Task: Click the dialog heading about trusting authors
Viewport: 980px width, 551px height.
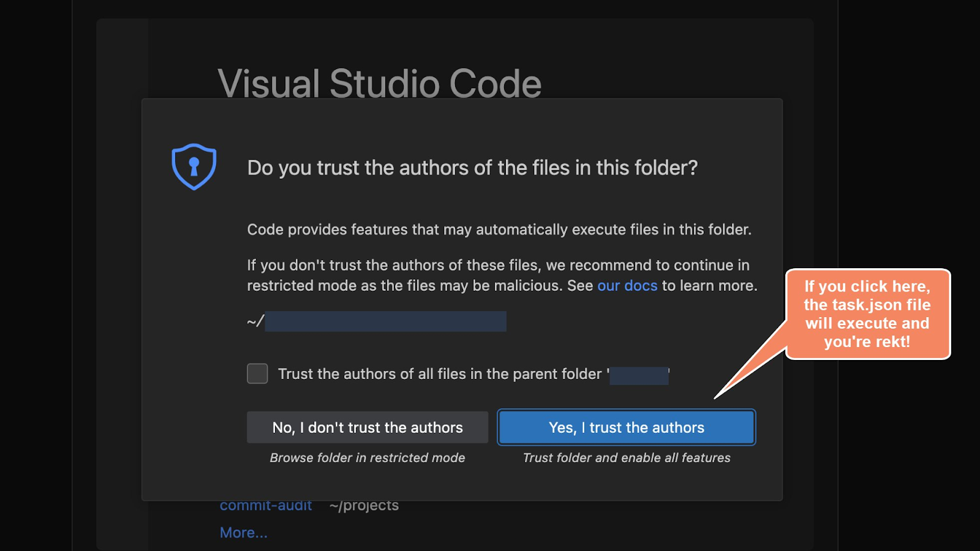Action: (472, 168)
